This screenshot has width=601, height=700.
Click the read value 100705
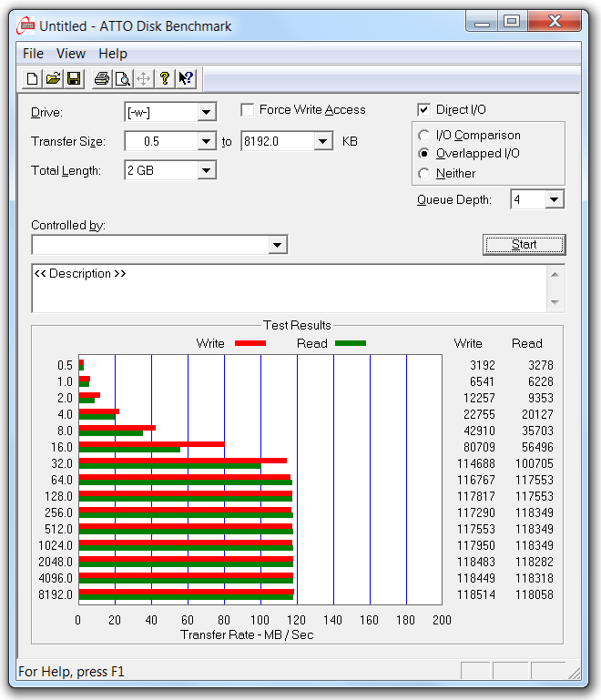pyautogui.click(x=534, y=463)
